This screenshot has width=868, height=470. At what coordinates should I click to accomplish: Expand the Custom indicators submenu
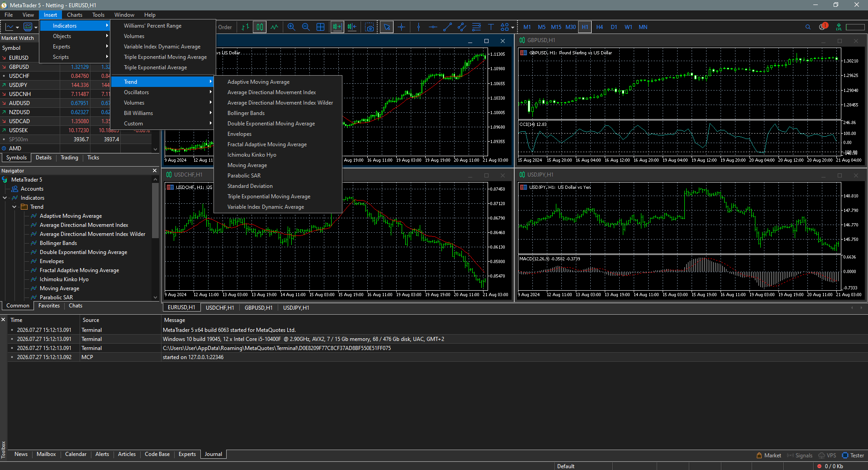tap(163, 124)
